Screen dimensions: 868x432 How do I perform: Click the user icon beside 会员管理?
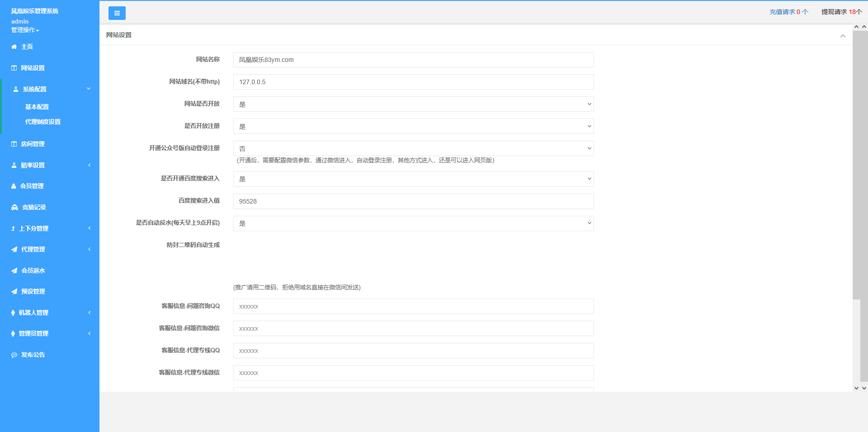coord(14,186)
